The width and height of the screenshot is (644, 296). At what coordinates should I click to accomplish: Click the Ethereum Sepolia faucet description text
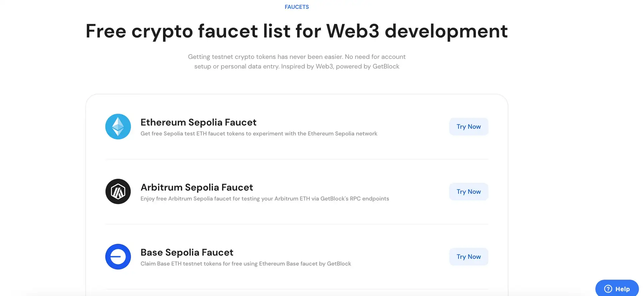pos(259,134)
